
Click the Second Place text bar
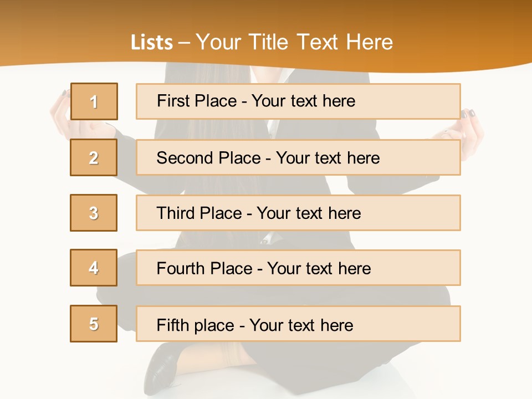tap(298, 157)
